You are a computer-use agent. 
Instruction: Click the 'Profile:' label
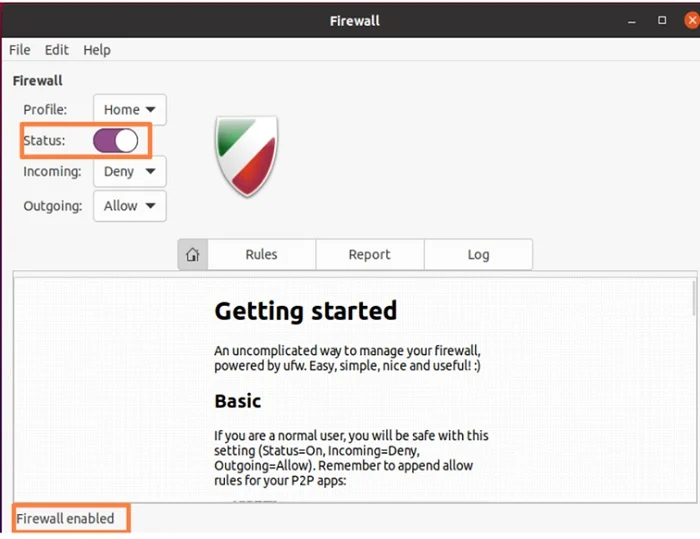point(45,109)
